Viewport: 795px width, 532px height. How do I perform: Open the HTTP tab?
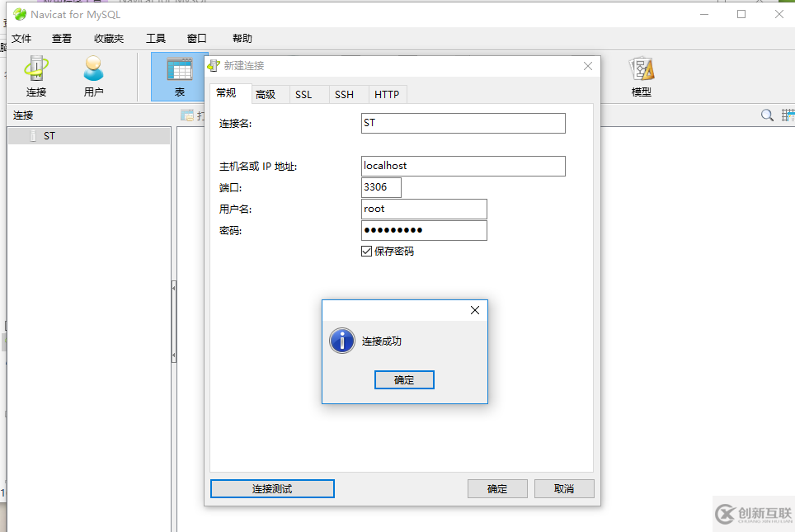click(x=388, y=94)
